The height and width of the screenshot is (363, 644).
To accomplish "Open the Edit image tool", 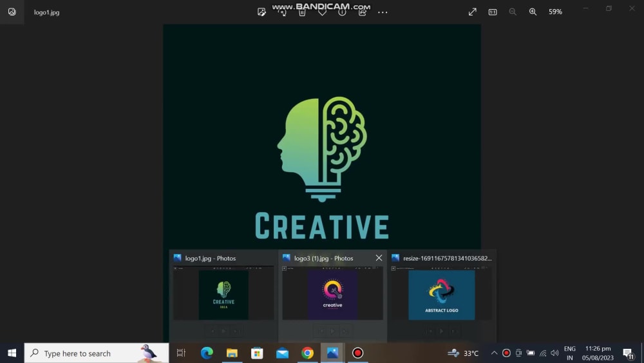I will [261, 12].
